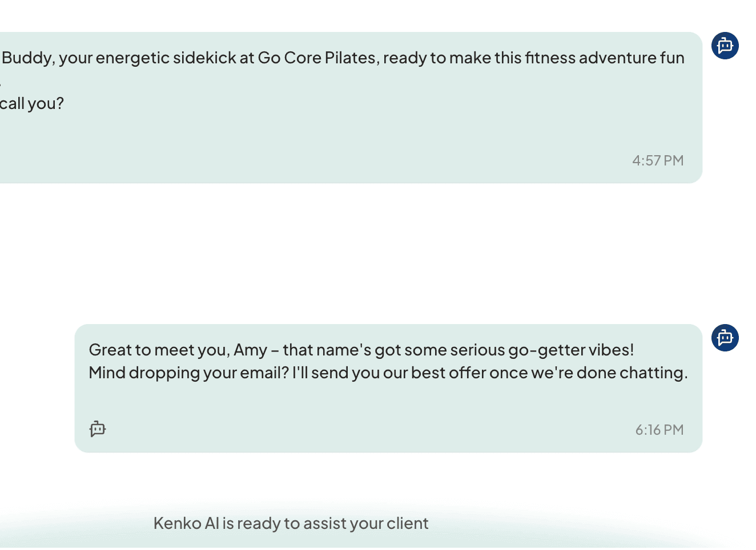Click the "Kenko AI" name in the bottom banner
This screenshot has height=550, width=756.
pyautogui.click(x=186, y=523)
